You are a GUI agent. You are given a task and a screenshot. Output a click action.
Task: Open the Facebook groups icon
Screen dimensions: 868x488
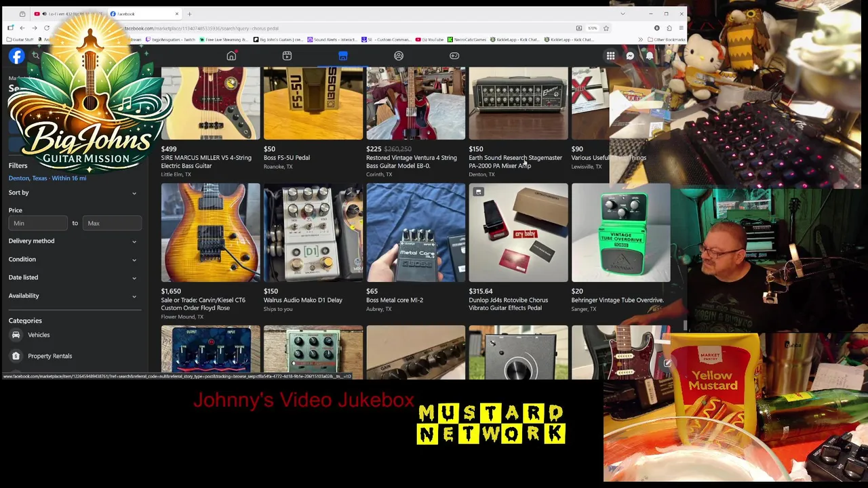[399, 56]
